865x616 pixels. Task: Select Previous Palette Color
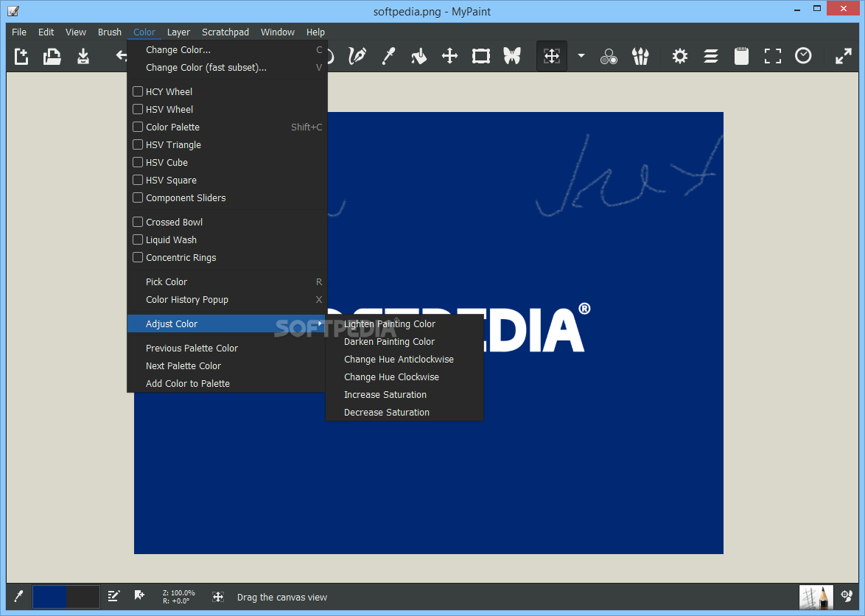[227, 348]
